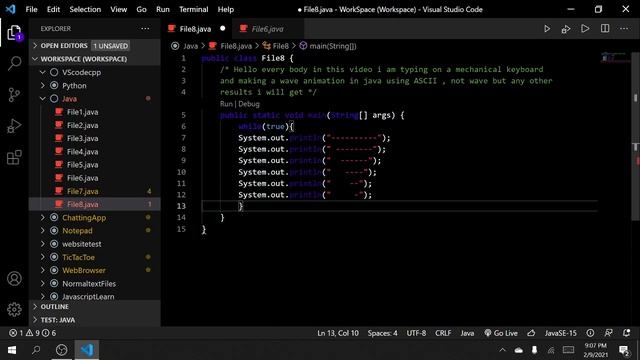640x360 pixels.
Task: Open the Accounts menu icon
Action: point(14,279)
